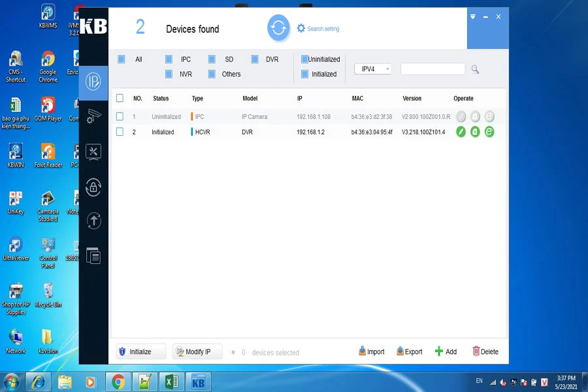The height and width of the screenshot is (392, 588).
Task: Select the Modify IP sidebar icon
Action: (x=93, y=82)
